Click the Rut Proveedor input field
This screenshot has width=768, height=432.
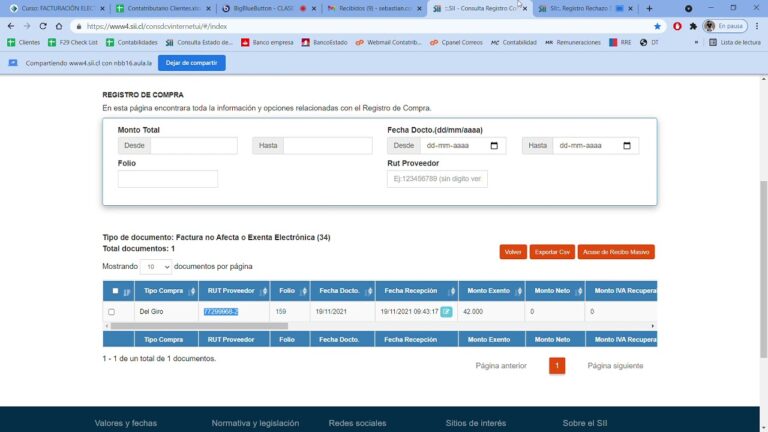coord(437,179)
